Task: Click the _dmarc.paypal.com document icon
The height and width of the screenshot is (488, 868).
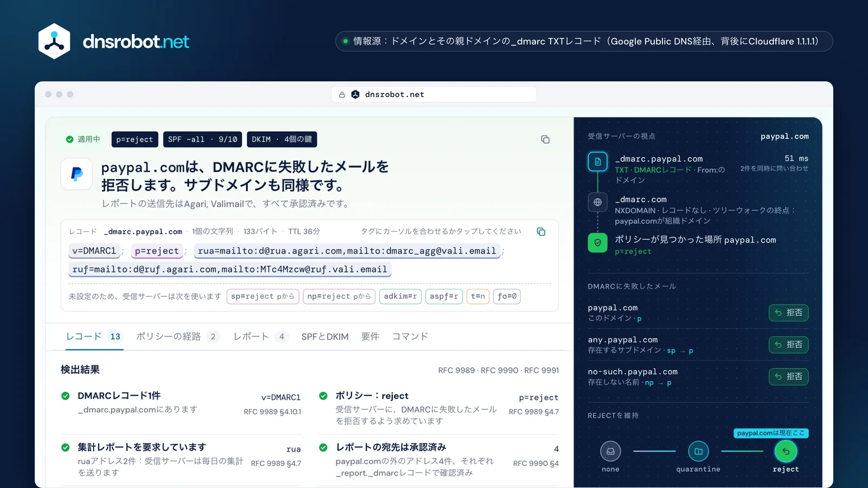Action: (597, 162)
